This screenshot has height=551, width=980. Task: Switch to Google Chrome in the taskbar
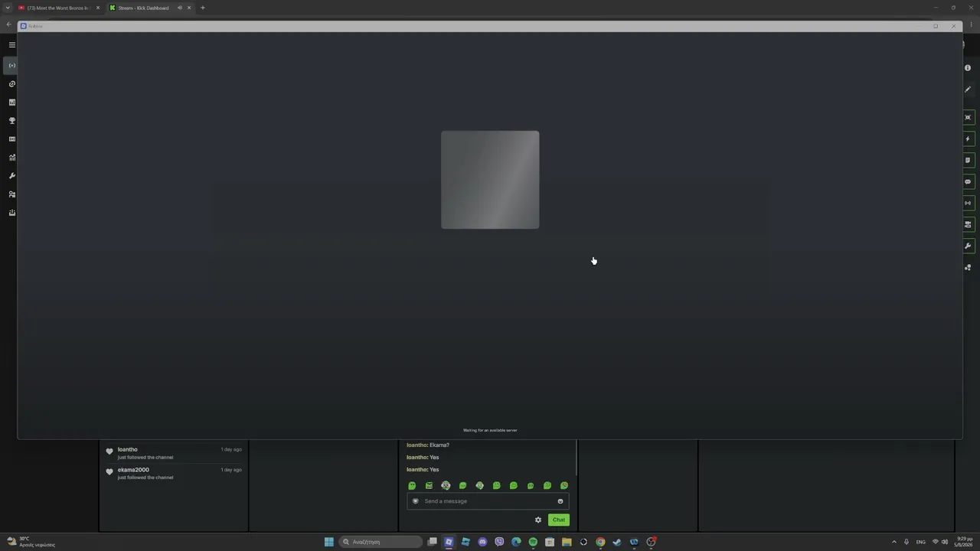coord(600,542)
